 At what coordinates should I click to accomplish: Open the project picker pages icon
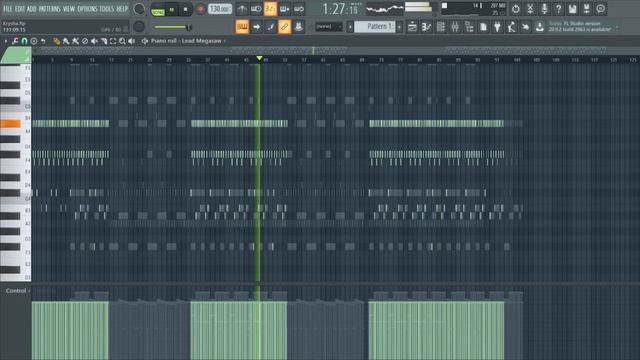[483, 27]
